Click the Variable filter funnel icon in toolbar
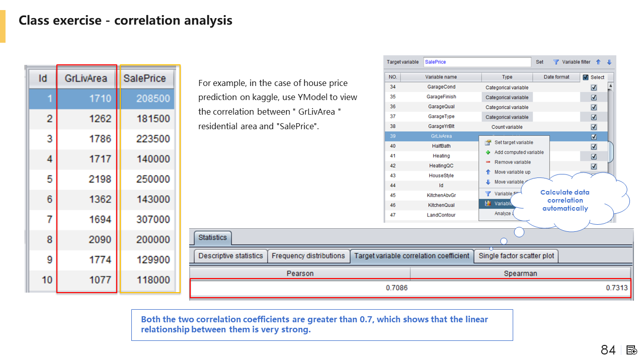The width and height of the screenshot is (644, 362). tap(556, 62)
